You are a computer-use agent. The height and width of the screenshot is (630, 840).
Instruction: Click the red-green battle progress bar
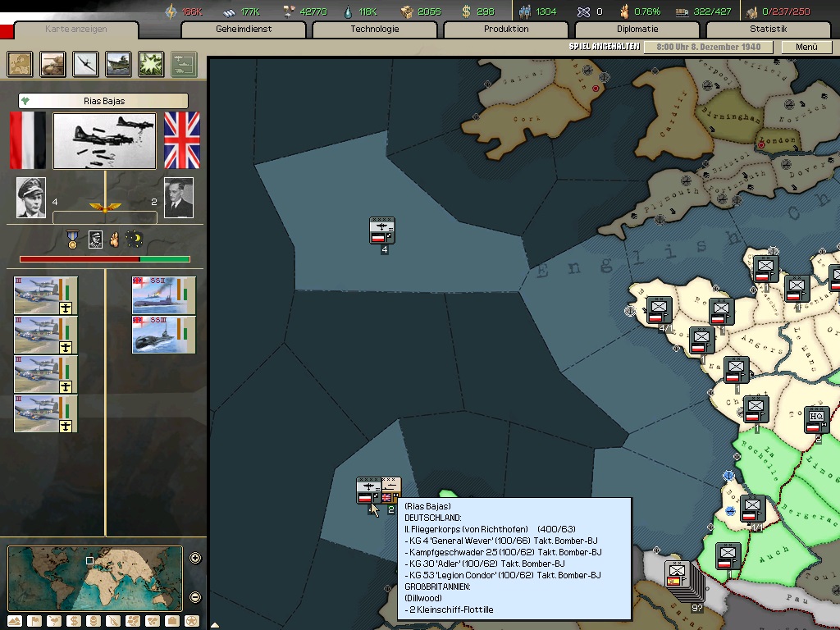pos(105,259)
